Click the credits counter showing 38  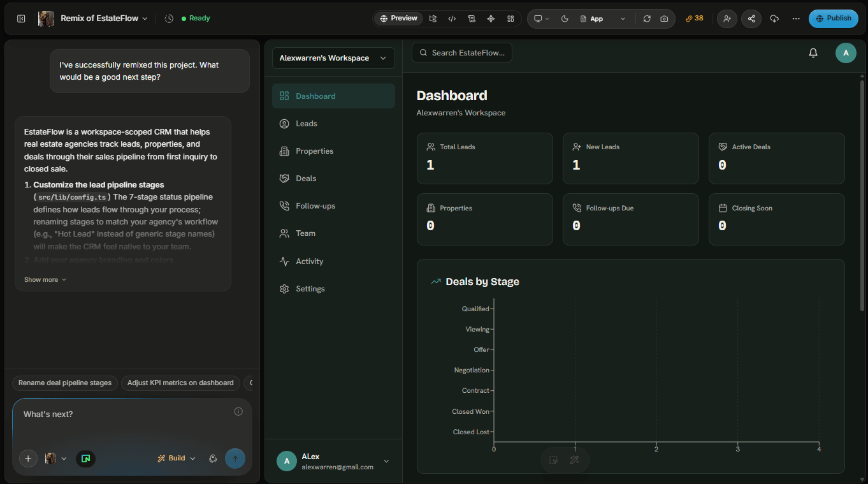click(695, 18)
